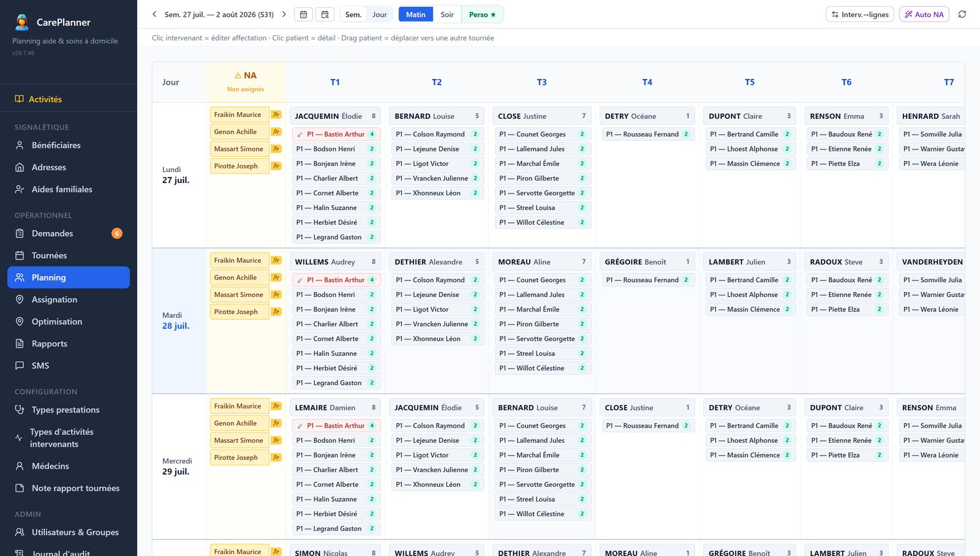Click the T3 column header
Image resolution: width=980 pixels, height=556 pixels.
click(x=541, y=82)
